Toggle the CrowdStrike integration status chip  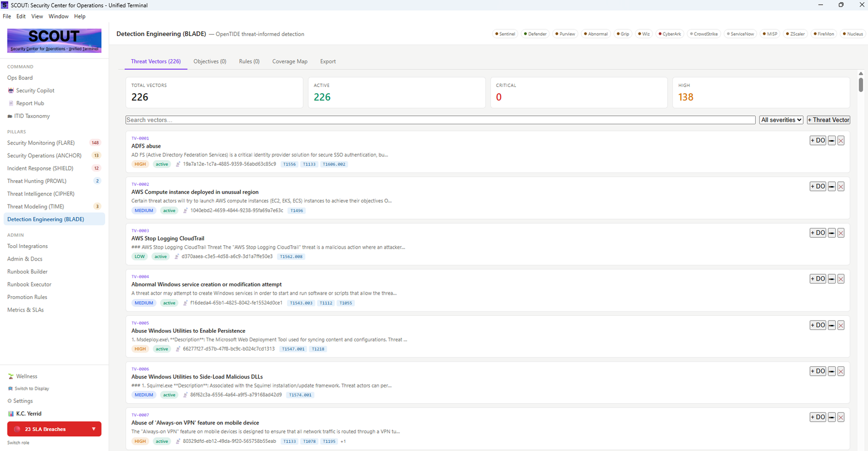(704, 34)
